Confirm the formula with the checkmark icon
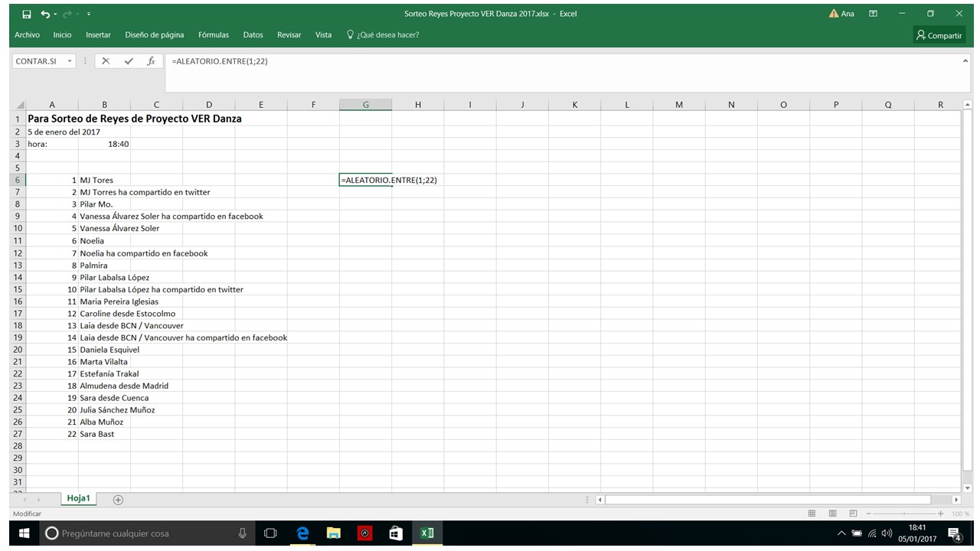The height and width of the screenshot is (551, 980). click(x=129, y=61)
